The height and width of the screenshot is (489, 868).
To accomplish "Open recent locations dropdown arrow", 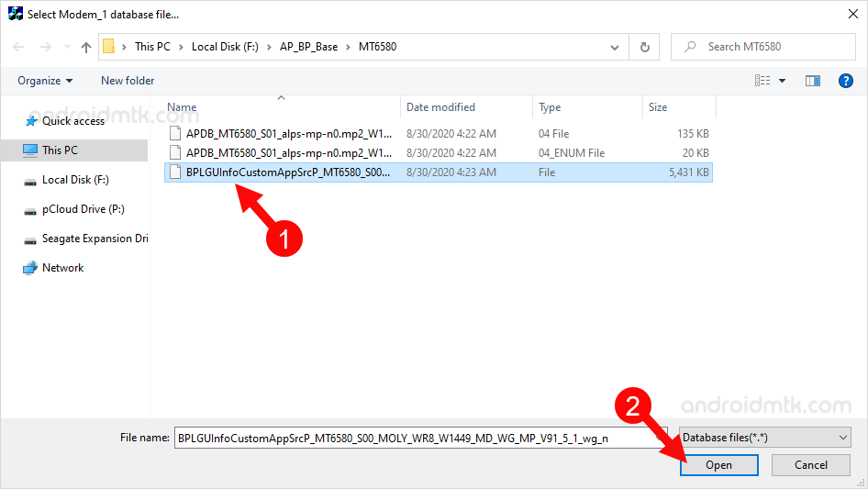I will pos(67,47).
